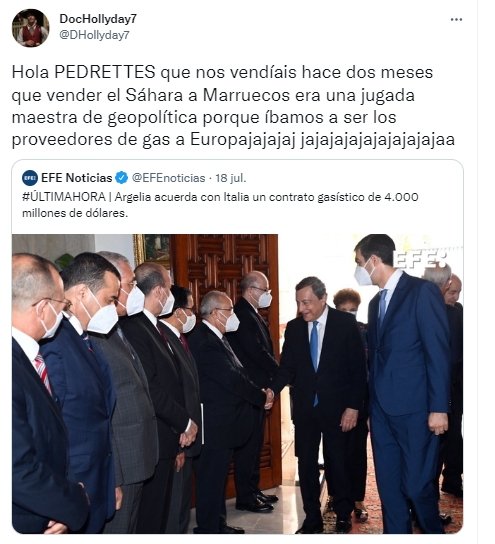Click the text 'millones de dólares.' in the quote
Image resolution: width=495 pixels, height=544 pixels.
(x=75, y=213)
